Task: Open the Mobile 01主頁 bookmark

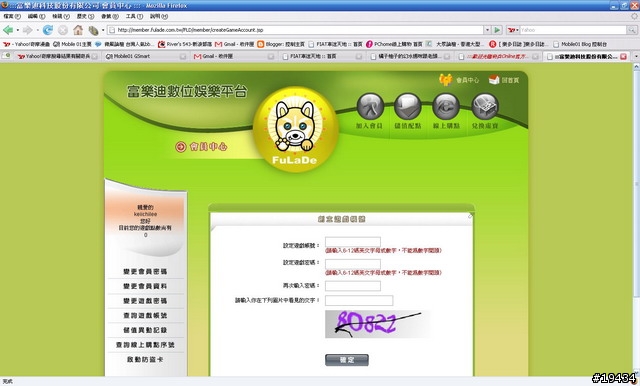Action: click(72, 44)
